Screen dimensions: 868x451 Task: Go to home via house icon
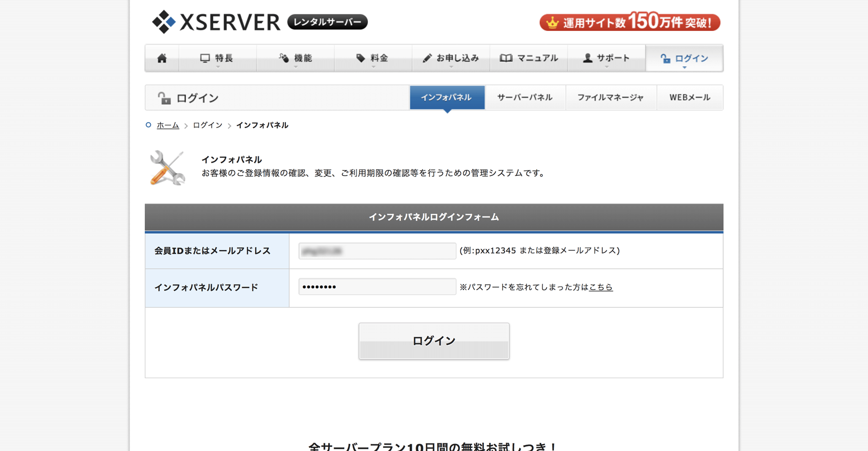pyautogui.click(x=162, y=58)
